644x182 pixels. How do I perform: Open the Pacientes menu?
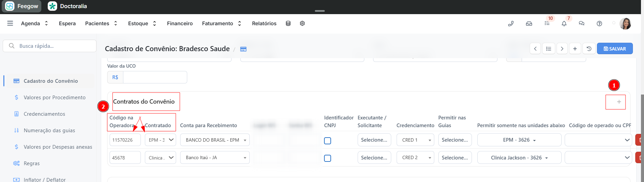point(101,24)
